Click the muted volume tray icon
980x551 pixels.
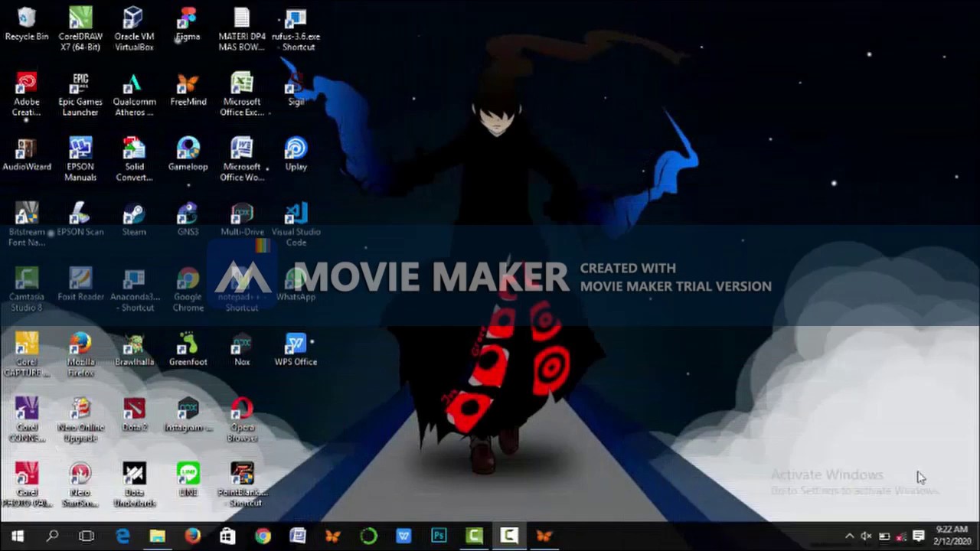(x=866, y=536)
